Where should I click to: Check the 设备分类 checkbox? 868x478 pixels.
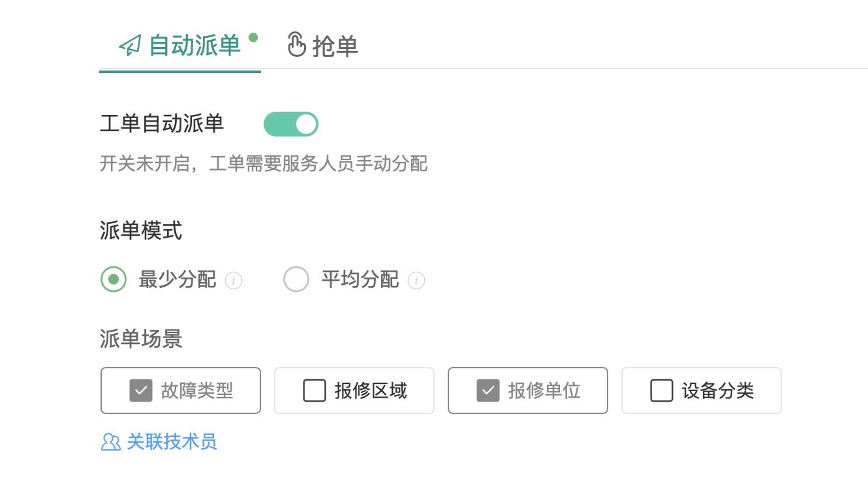click(x=662, y=390)
